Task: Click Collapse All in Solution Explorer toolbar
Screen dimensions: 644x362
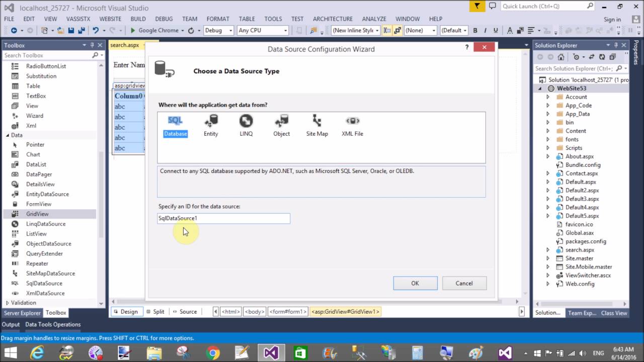Action: pyautogui.click(x=612, y=57)
